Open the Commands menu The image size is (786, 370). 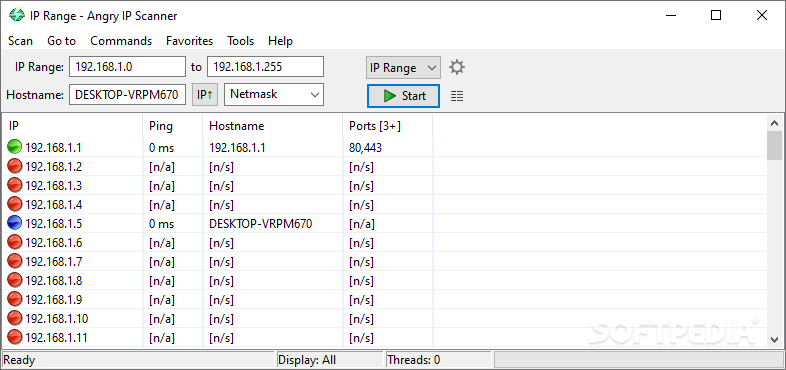point(121,41)
